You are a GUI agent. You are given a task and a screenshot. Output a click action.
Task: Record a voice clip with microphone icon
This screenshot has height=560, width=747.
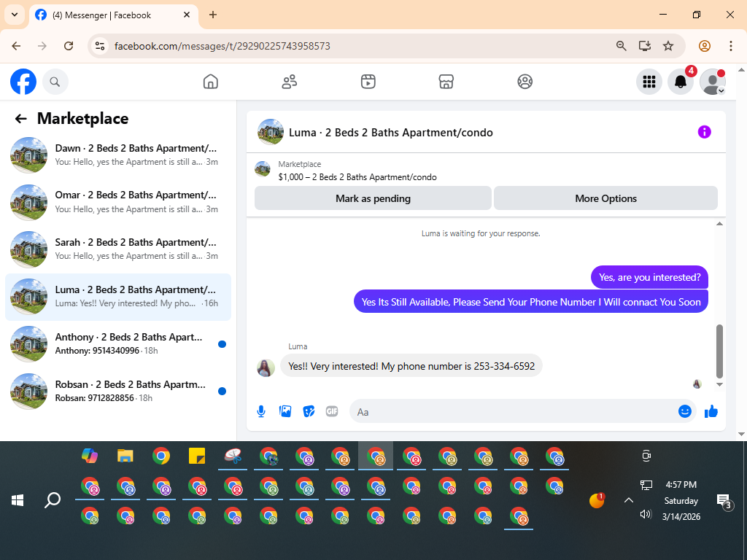(x=261, y=411)
